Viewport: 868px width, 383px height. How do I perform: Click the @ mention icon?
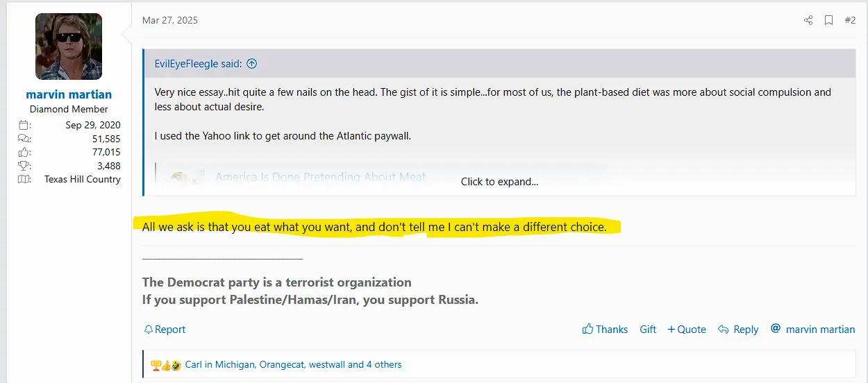776,329
